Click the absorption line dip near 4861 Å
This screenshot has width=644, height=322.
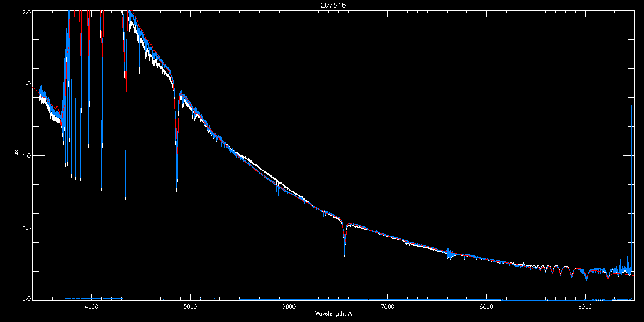point(177,156)
